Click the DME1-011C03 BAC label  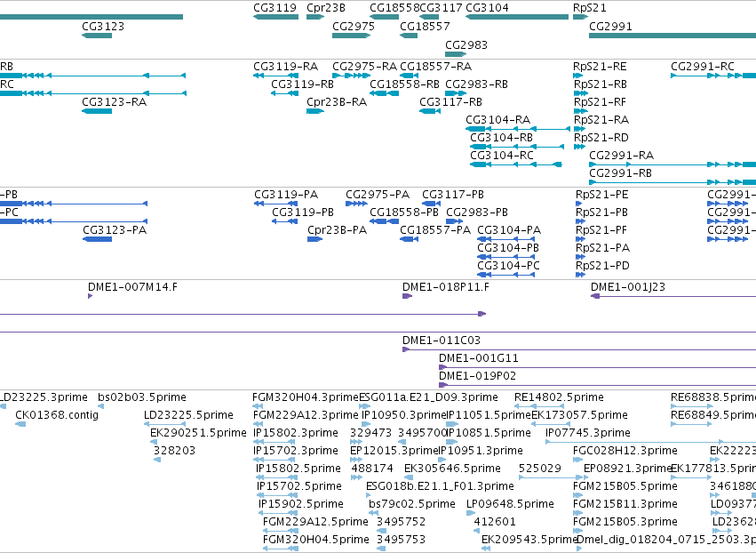[442, 341]
